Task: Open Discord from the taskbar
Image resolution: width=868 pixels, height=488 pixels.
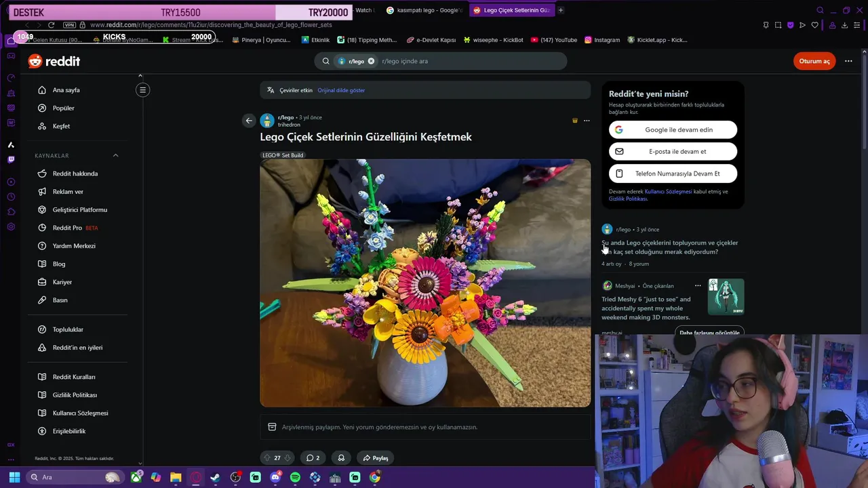Action: [275, 477]
